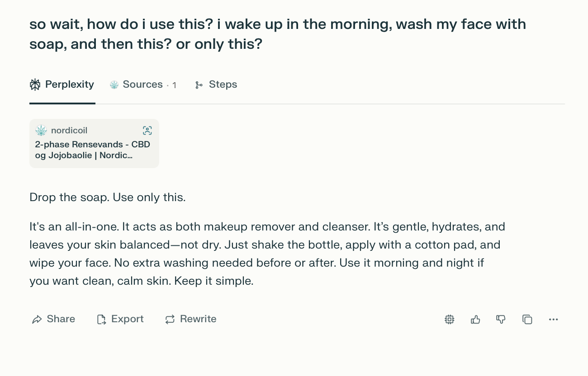Click the Export document icon
Viewport: 588px width, 376px height.
pyautogui.click(x=101, y=320)
